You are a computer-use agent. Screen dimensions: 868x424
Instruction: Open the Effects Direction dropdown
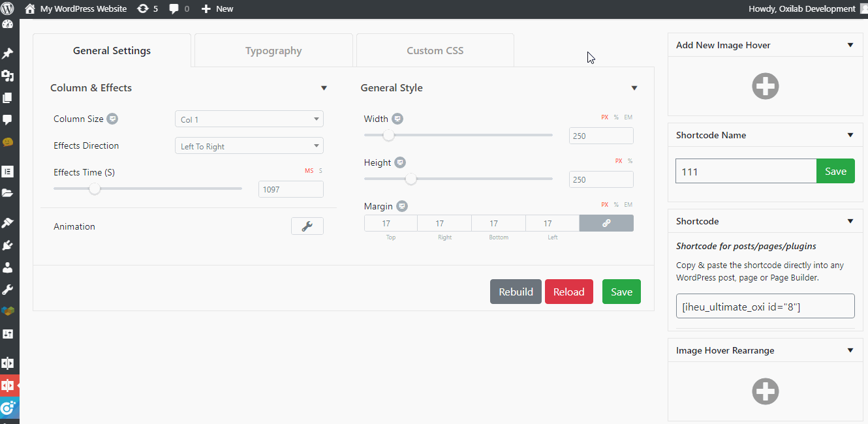click(x=249, y=146)
